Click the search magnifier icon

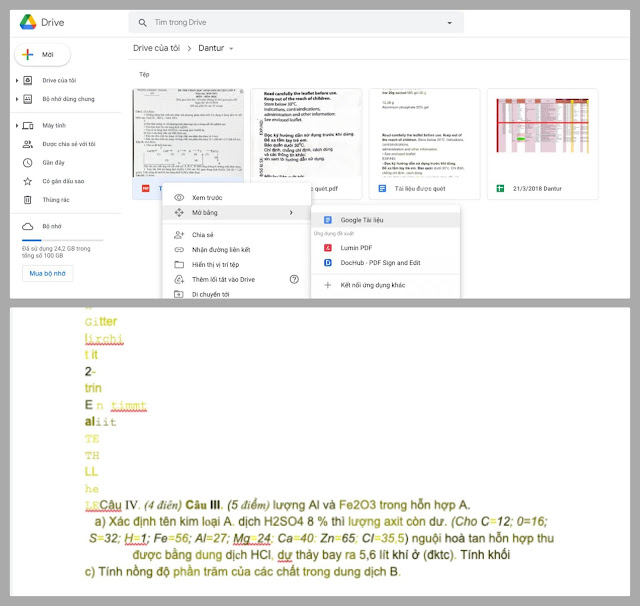pos(142,22)
